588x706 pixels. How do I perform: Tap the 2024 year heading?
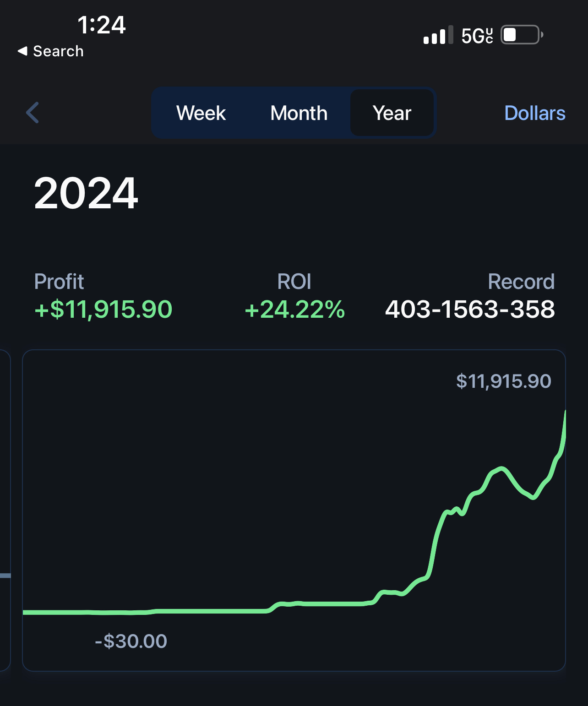click(x=86, y=194)
